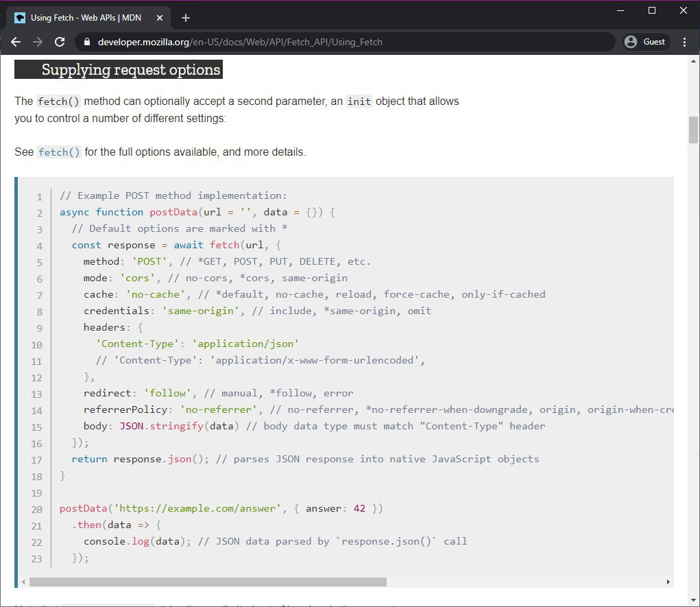The width and height of the screenshot is (700, 607).
Task: Click the 'same-origin' string on line 8
Action: 200,311
